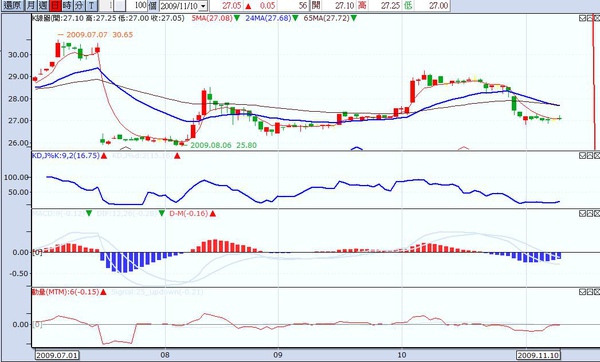Click the red triangle beside D-M label
The image size is (600, 362).
pos(213,214)
